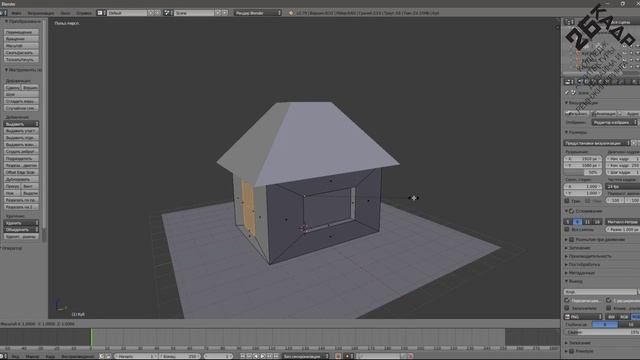Delete the current scene with the X icon
640x360 pixels.
coord(225,13)
